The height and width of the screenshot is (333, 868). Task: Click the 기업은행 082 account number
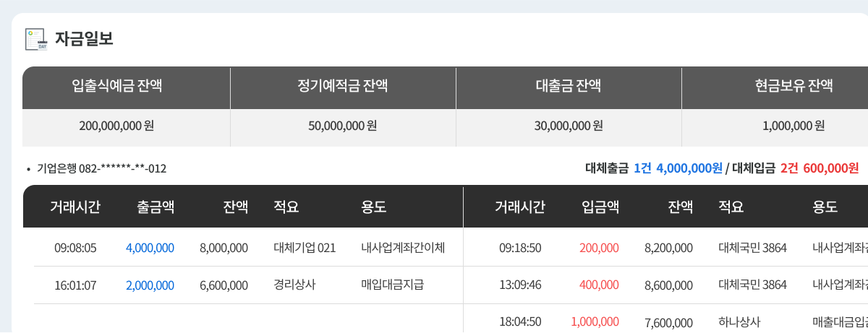click(101, 168)
